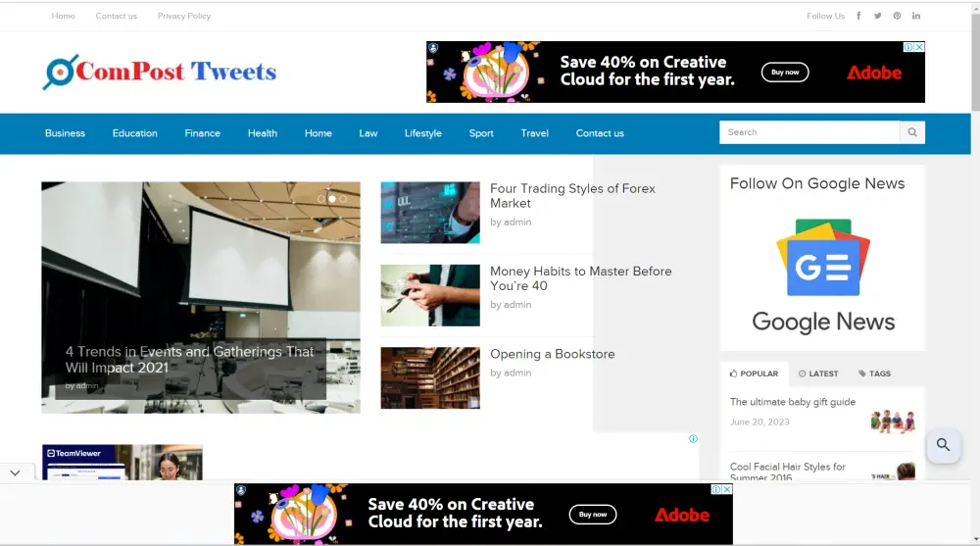The image size is (980, 546).
Task: Click the Privacy Policy link
Action: (x=183, y=16)
